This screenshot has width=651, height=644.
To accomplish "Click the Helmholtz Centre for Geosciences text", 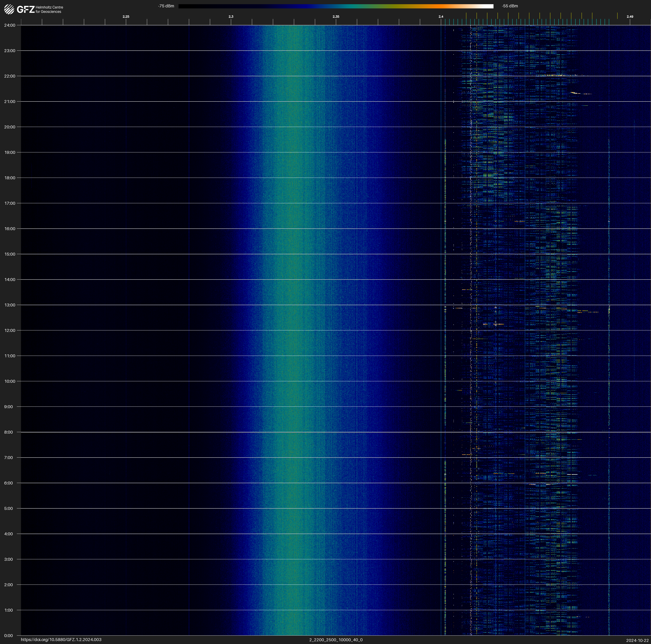I will coord(49,9).
